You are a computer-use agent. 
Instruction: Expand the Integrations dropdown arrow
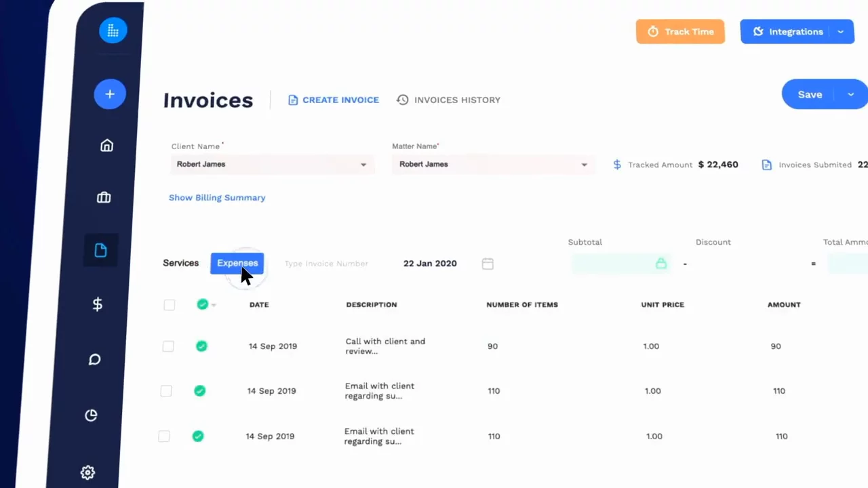click(x=841, y=32)
